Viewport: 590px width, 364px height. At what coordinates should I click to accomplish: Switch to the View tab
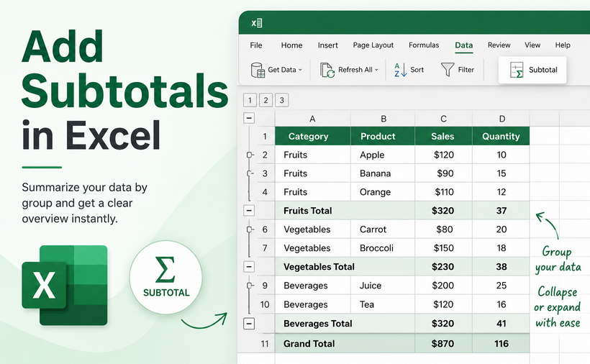click(532, 45)
